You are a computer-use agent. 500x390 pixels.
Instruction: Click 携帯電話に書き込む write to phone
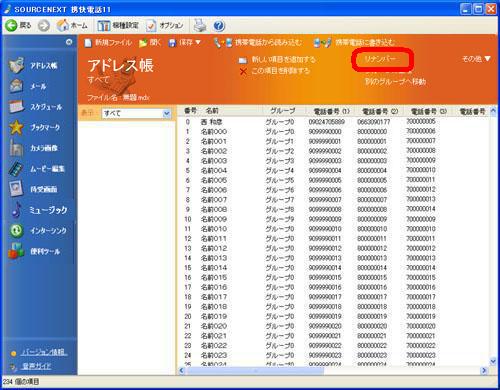coord(354,42)
